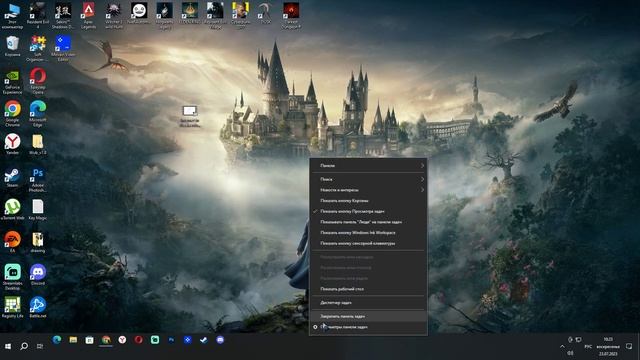Select the NieR Automata desktop icon
The image size is (640, 360).
139,13
